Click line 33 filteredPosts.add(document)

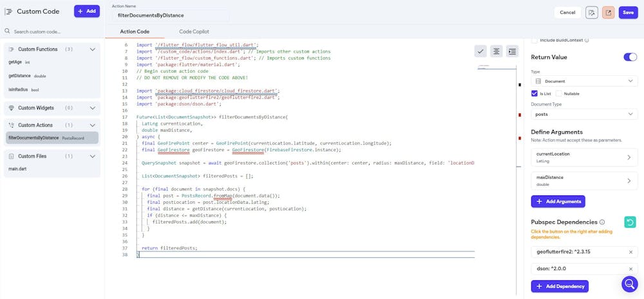point(189,222)
